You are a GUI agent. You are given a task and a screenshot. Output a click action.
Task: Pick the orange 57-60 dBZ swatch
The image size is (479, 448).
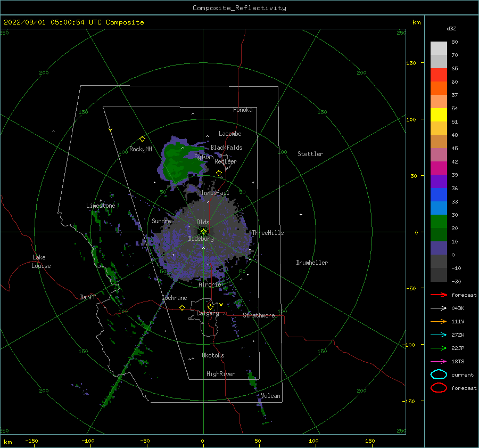(439, 88)
